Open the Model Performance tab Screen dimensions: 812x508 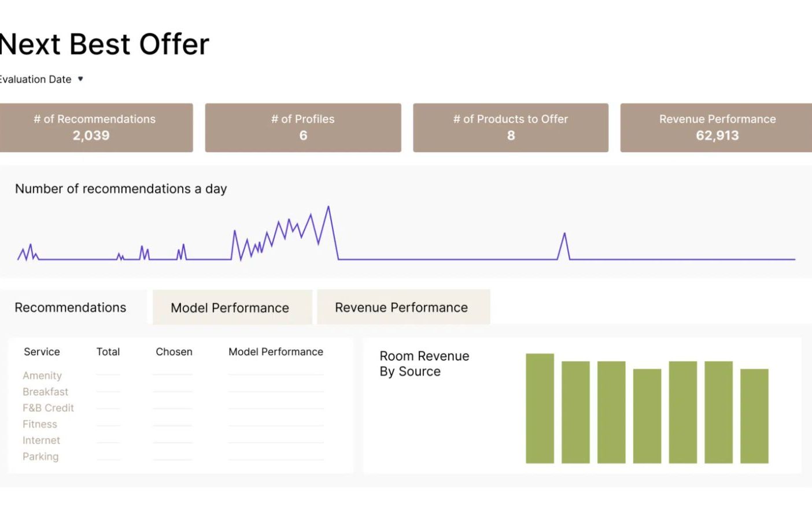click(230, 308)
